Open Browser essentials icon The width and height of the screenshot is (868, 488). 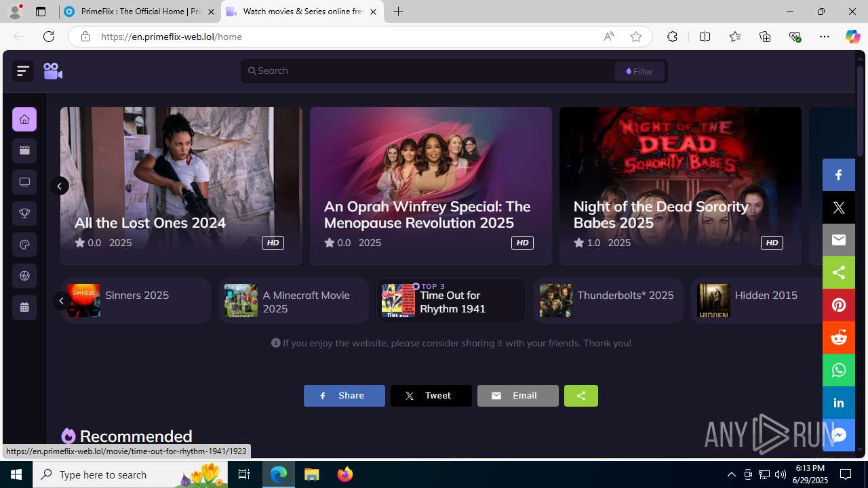(x=795, y=37)
